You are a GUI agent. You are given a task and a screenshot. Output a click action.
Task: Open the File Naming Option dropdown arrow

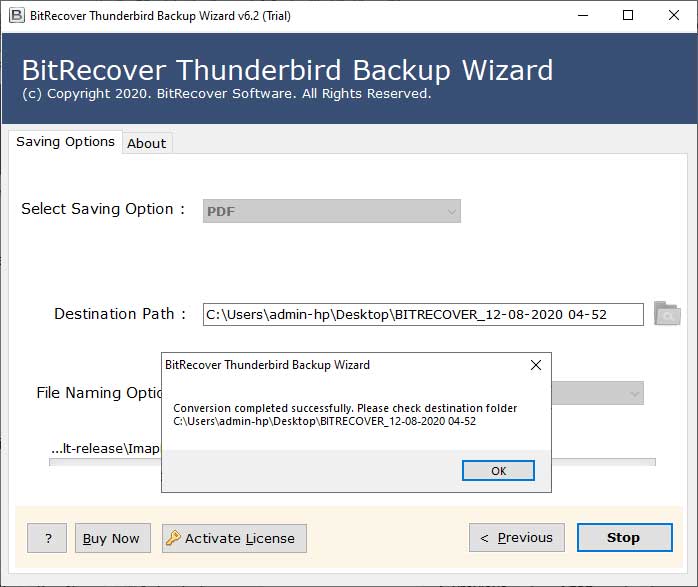[634, 394]
